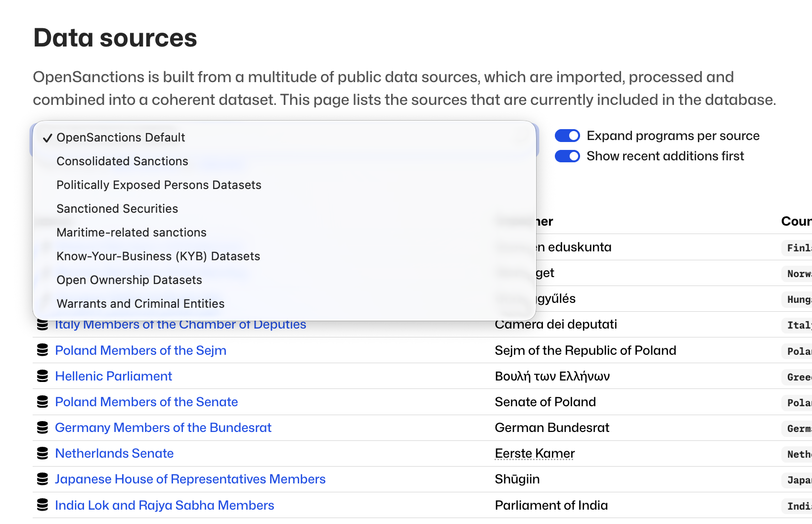Open the Hellenic Parliament dataset link
The height and width of the screenshot is (524, 812).
[114, 376]
